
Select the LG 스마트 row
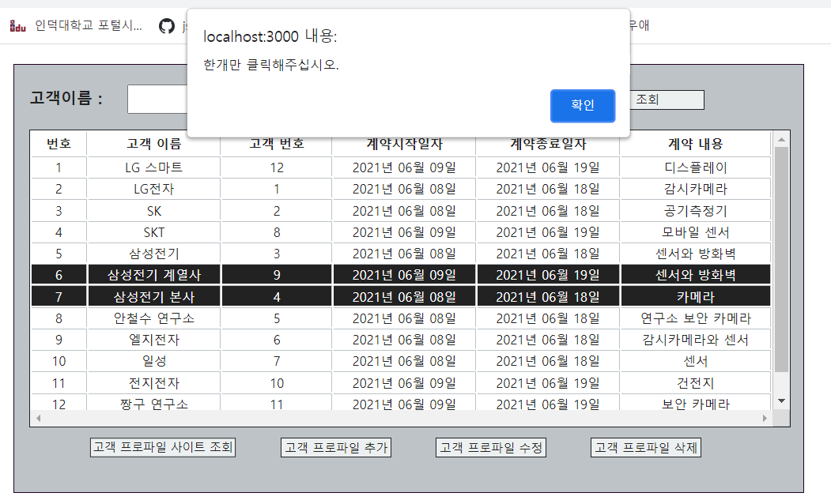coord(153,165)
